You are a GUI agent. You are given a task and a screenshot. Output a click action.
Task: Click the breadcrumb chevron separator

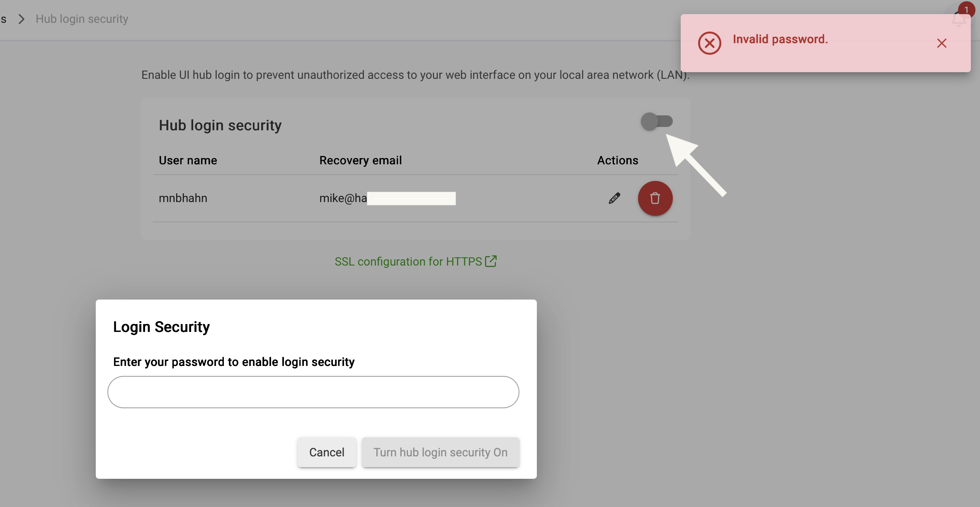[x=22, y=19]
